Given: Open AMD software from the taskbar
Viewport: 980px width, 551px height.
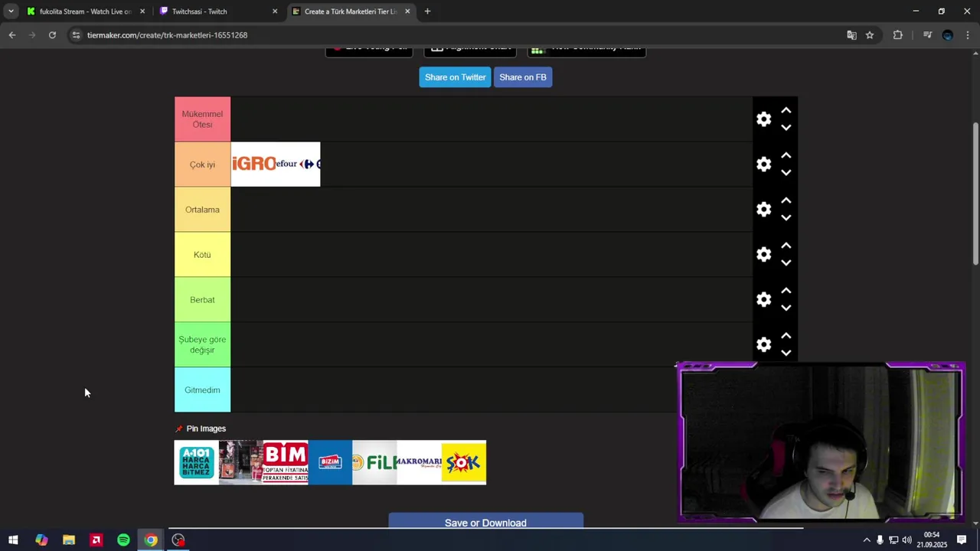Looking at the screenshot, I should point(96,540).
